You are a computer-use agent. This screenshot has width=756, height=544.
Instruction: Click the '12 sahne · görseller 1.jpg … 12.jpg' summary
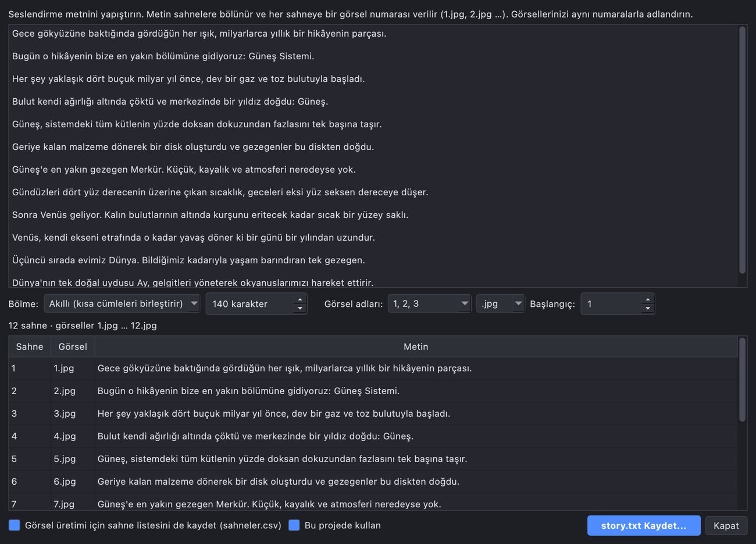pos(83,325)
